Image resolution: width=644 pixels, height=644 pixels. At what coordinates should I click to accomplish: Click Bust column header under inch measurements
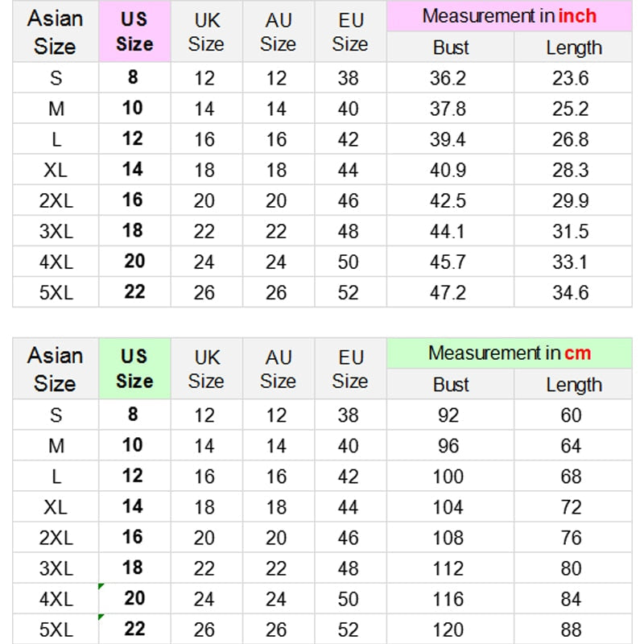pyautogui.click(x=450, y=47)
